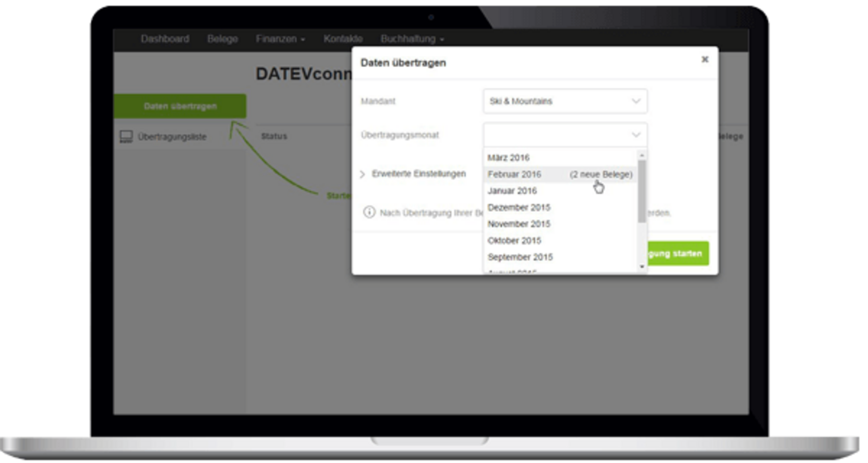This screenshot has width=868, height=463.
Task: Choose Oktober 2015 from dropdown list
Action: pos(514,241)
